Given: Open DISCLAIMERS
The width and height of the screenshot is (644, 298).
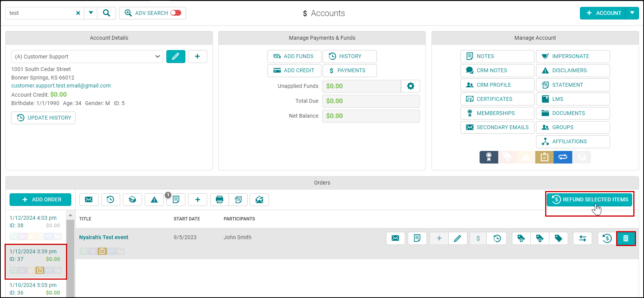Looking at the screenshot, I should click(x=573, y=71).
